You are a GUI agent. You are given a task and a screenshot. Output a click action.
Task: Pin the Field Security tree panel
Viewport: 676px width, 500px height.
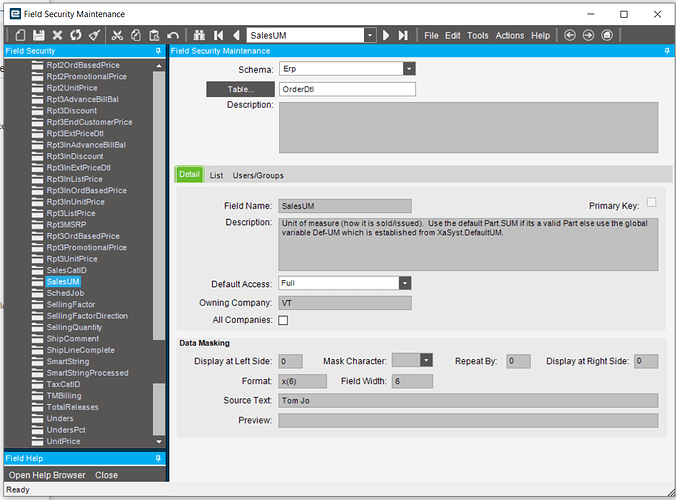point(158,51)
